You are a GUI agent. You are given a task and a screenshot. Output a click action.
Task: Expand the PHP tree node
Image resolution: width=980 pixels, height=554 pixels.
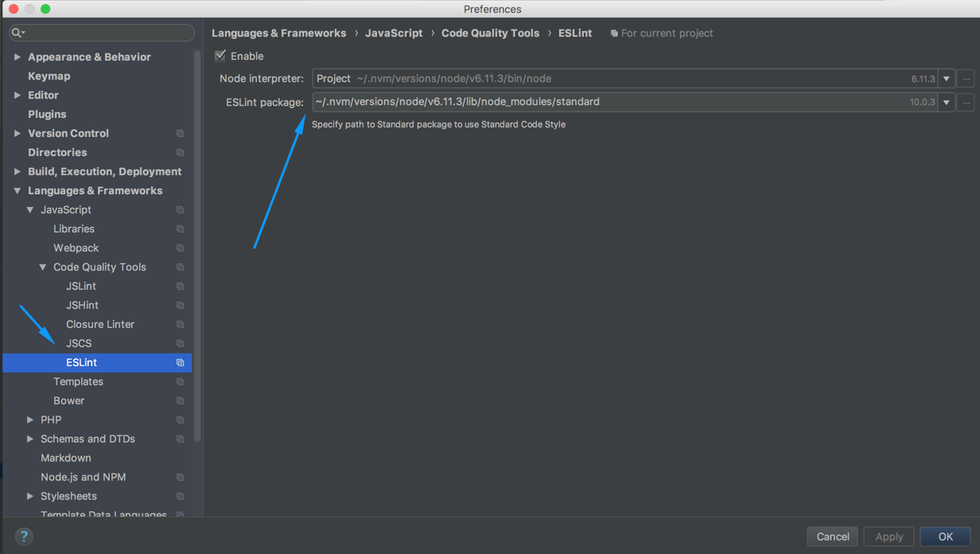[x=30, y=420]
